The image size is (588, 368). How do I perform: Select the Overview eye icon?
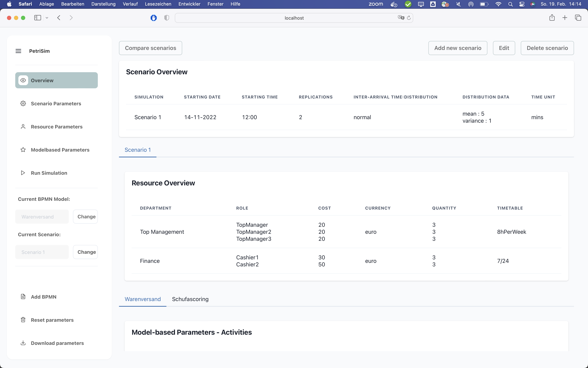23,80
